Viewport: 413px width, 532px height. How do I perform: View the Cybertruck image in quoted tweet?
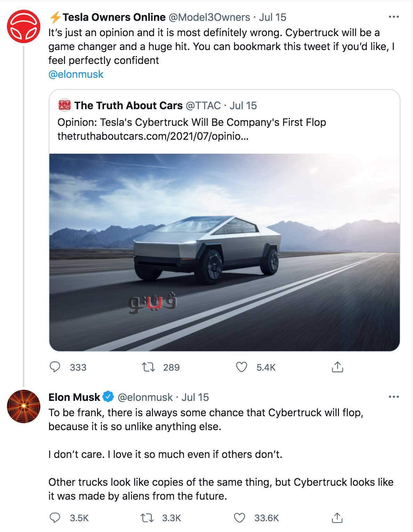point(225,252)
